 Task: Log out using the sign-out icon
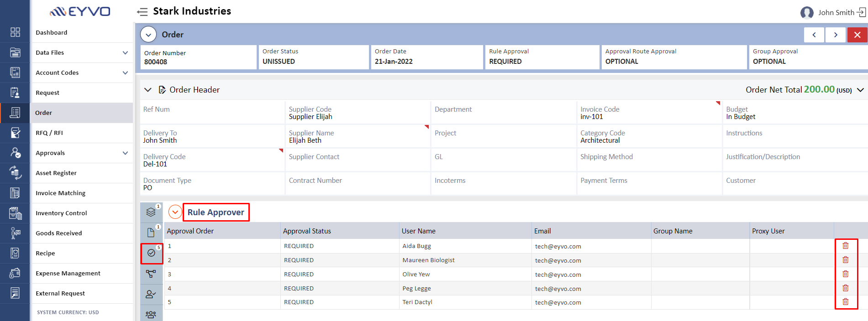tap(861, 12)
